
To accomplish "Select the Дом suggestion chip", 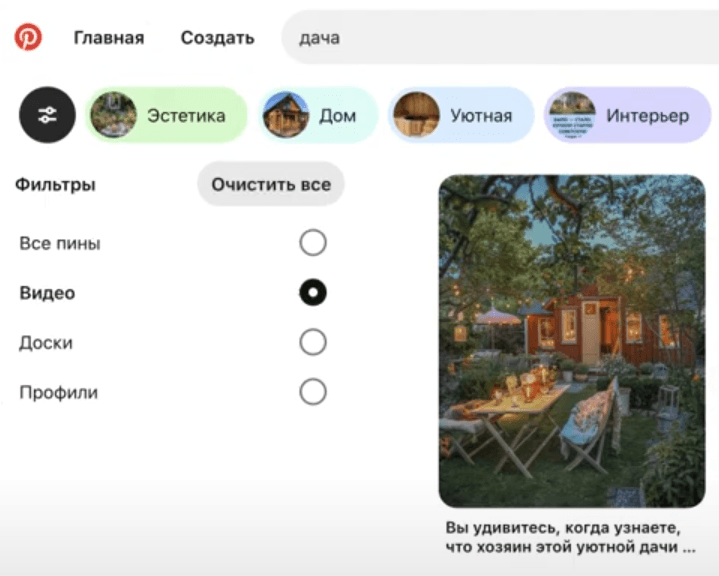I will (317, 115).
